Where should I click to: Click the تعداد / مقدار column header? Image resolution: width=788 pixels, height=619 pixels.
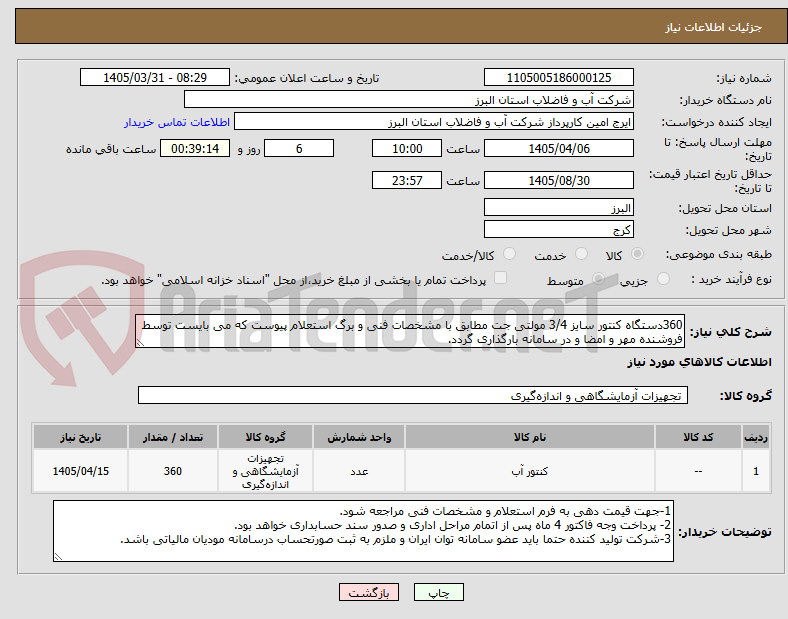tap(172, 437)
